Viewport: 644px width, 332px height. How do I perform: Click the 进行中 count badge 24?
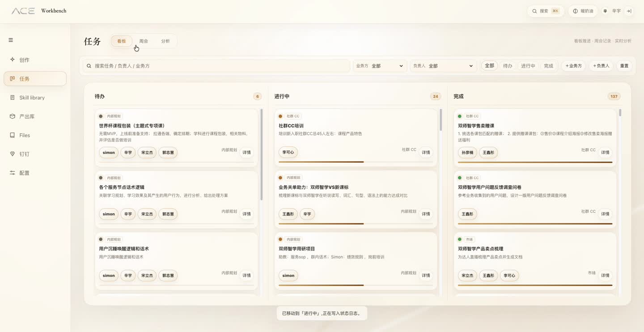436,96
